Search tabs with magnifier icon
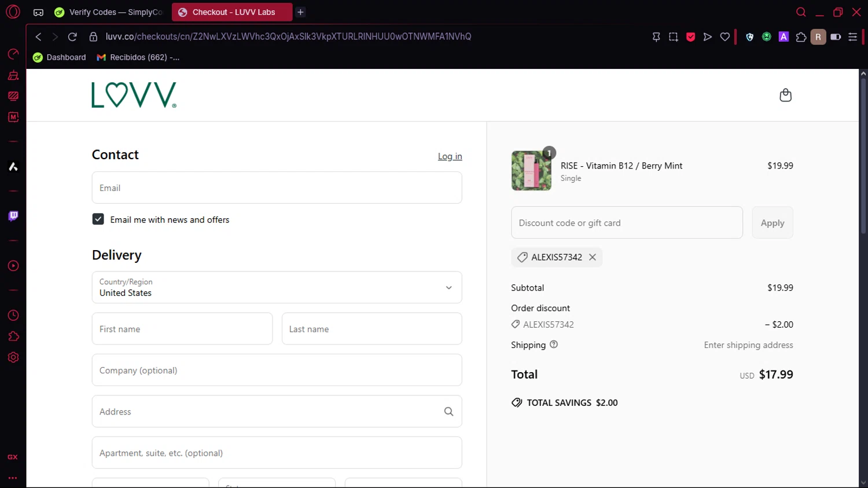 (x=801, y=12)
